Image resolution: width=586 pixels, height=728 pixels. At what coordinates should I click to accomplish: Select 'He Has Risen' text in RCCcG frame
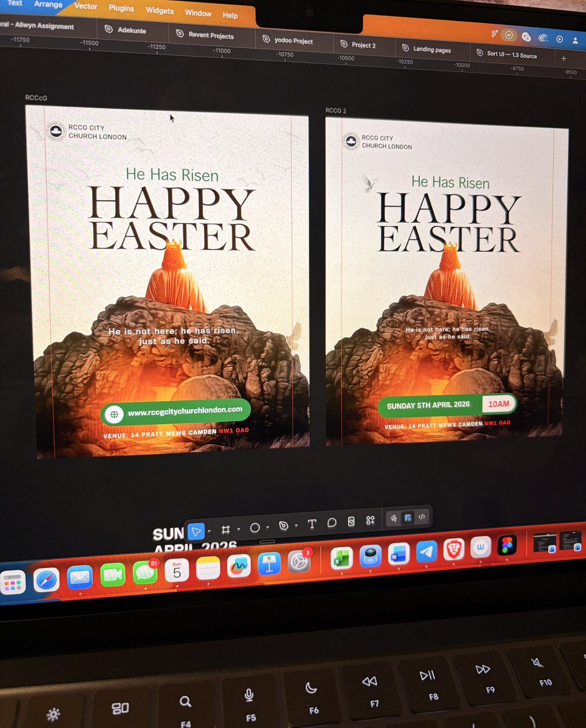(x=172, y=175)
